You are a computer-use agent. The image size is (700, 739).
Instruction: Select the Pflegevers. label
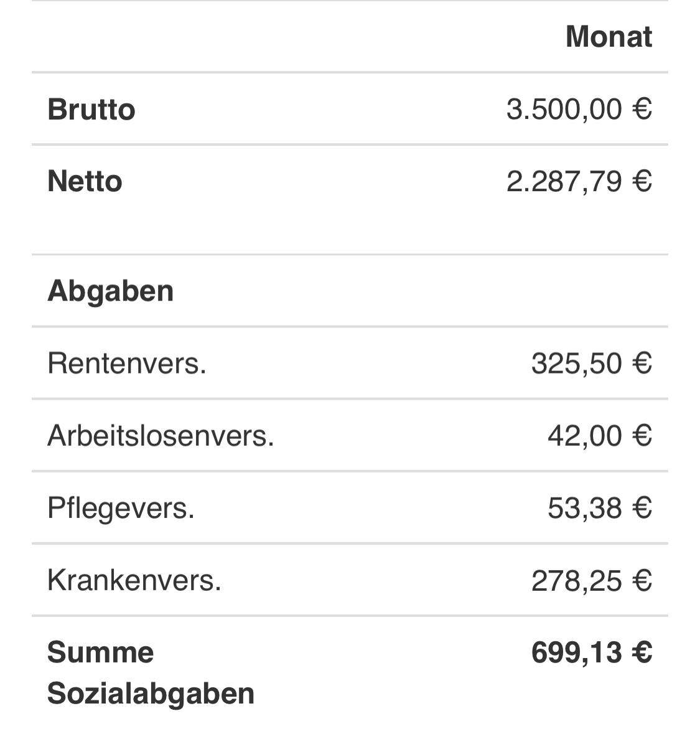pos(121,508)
